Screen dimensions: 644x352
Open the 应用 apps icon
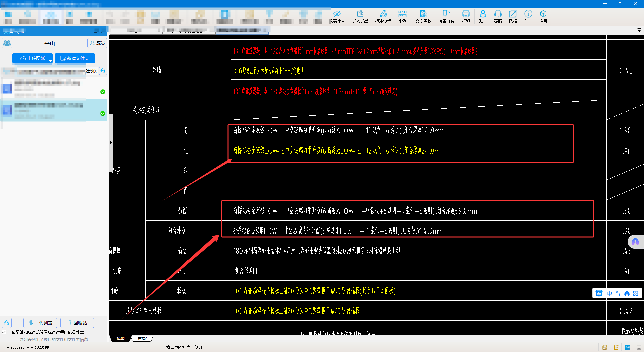(x=543, y=16)
